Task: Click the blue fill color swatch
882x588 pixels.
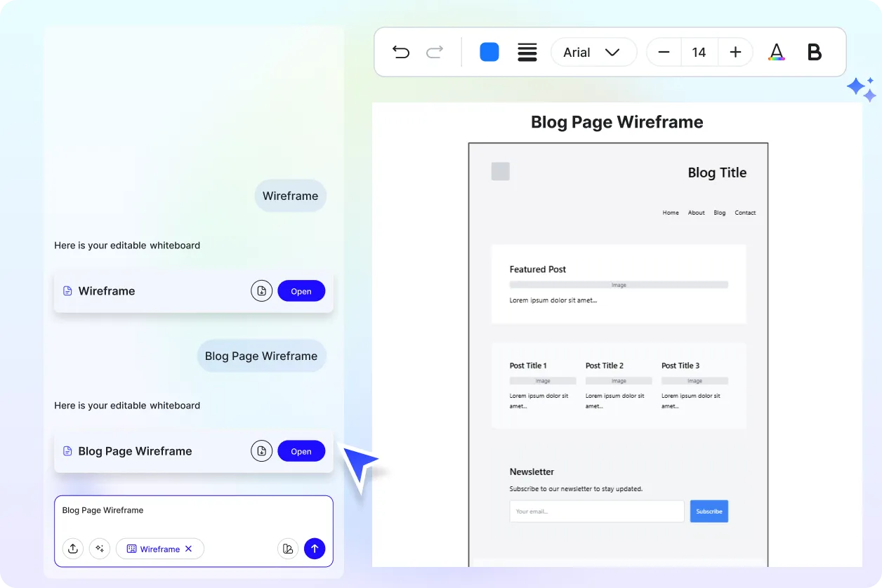Action: 489,52
